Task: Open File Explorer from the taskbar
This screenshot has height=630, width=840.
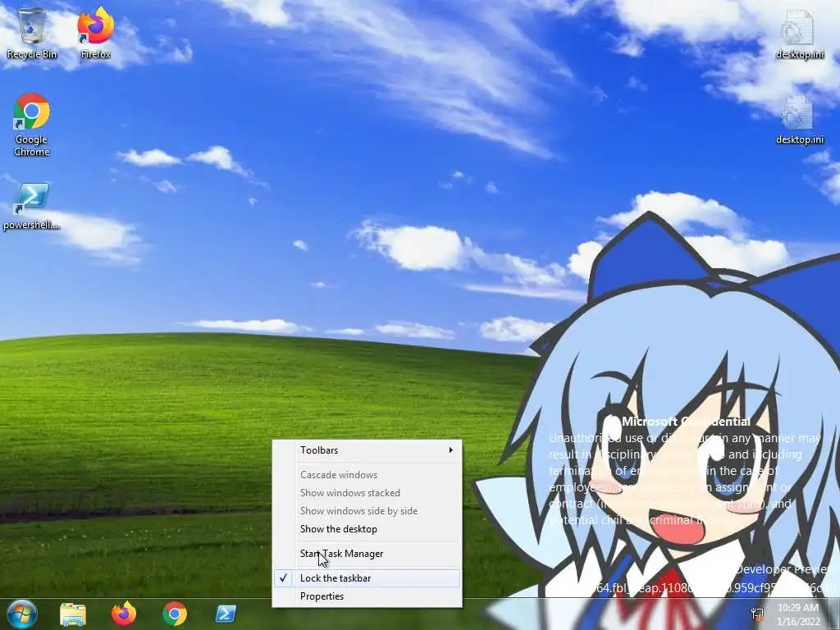Action: point(73,614)
